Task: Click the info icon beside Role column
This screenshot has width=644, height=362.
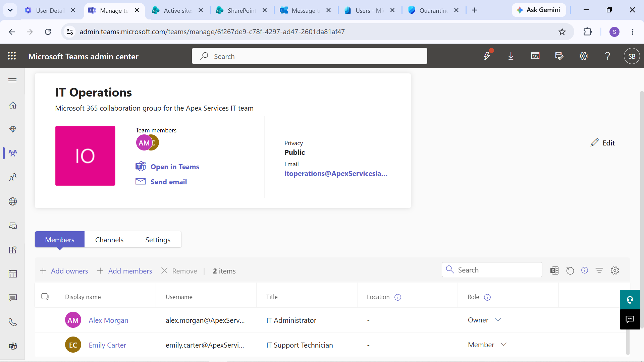Action: 487,297
